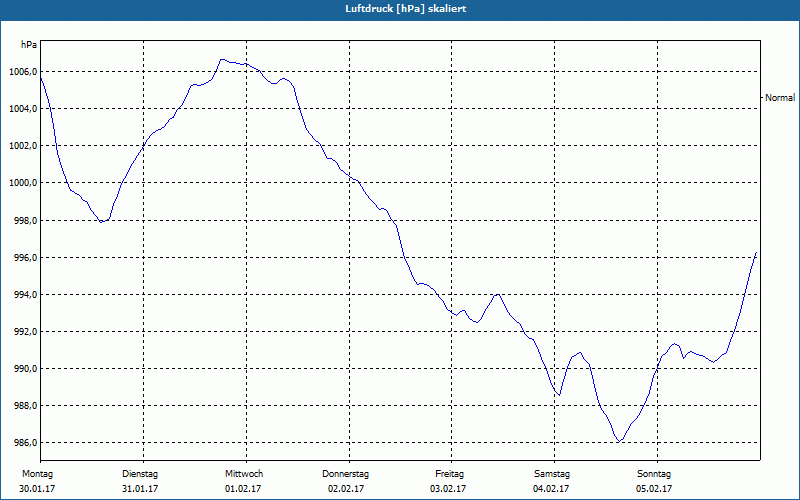Click the 1004,0 axis value

click(x=23, y=109)
